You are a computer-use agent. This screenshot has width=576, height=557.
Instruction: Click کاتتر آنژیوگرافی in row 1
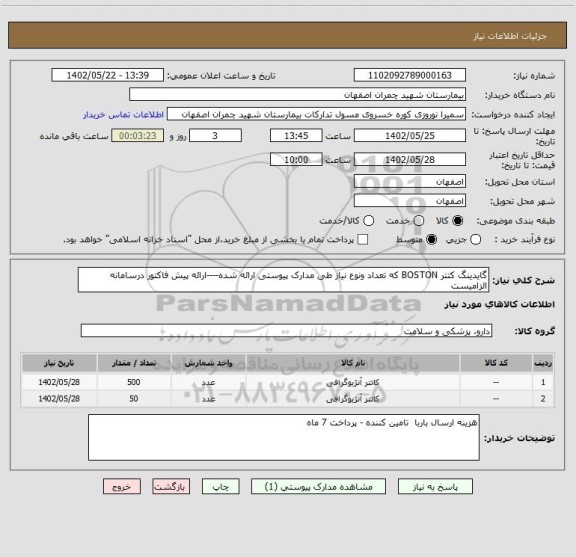pos(352,382)
